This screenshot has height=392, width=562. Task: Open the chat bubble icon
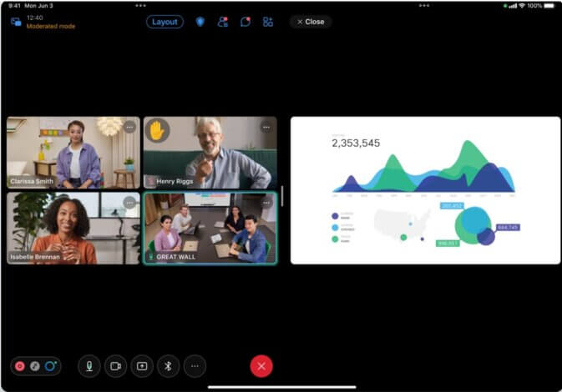245,22
